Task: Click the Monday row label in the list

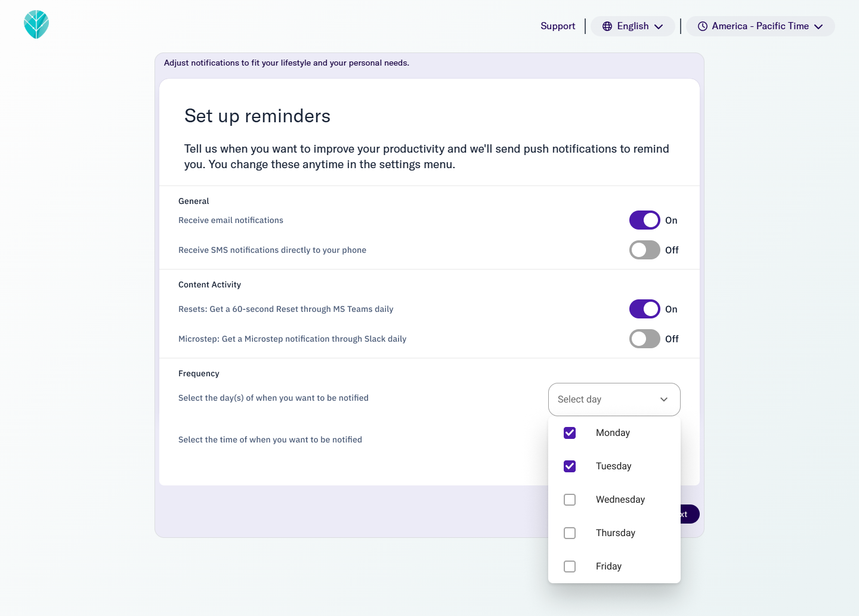Action: coord(613,433)
